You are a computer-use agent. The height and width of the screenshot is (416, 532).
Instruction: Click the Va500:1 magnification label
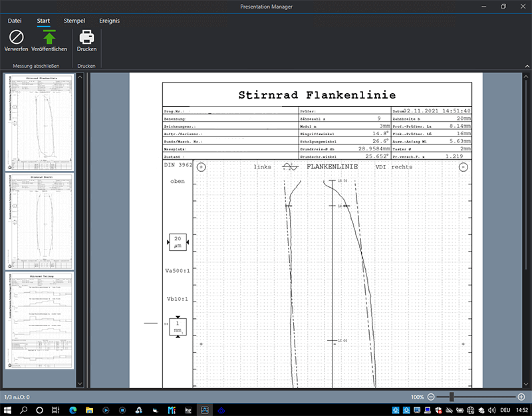[178, 271]
